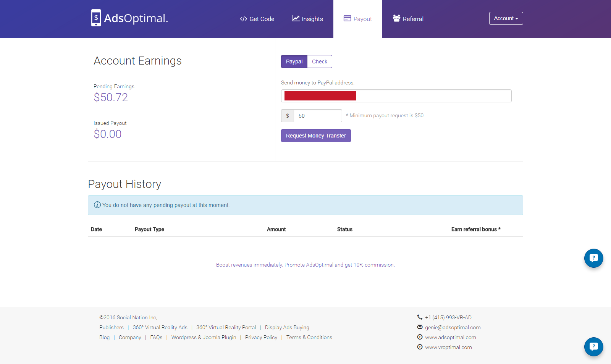The height and width of the screenshot is (364, 611).
Task: Click the Payout credit card icon
Action: click(347, 18)
